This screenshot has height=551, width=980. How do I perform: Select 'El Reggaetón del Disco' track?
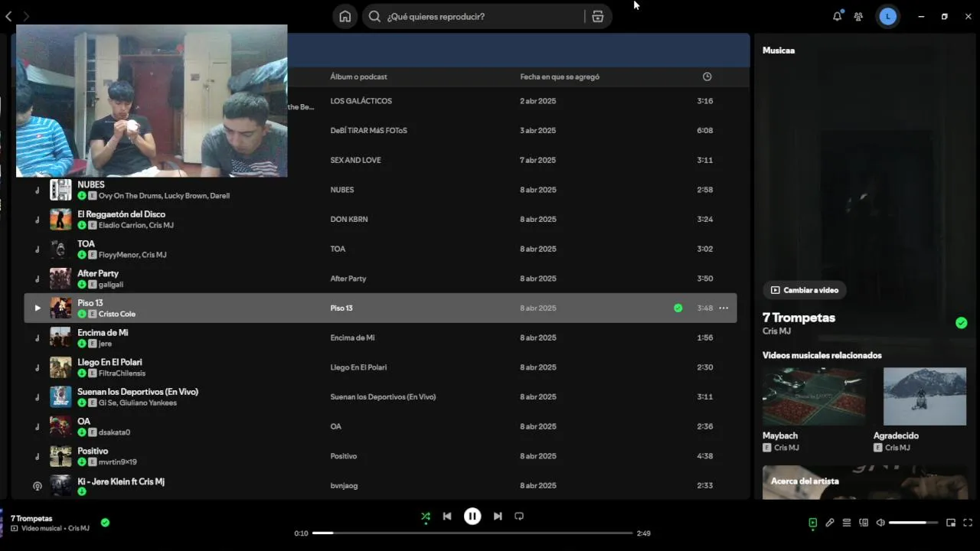coord(121,214)
